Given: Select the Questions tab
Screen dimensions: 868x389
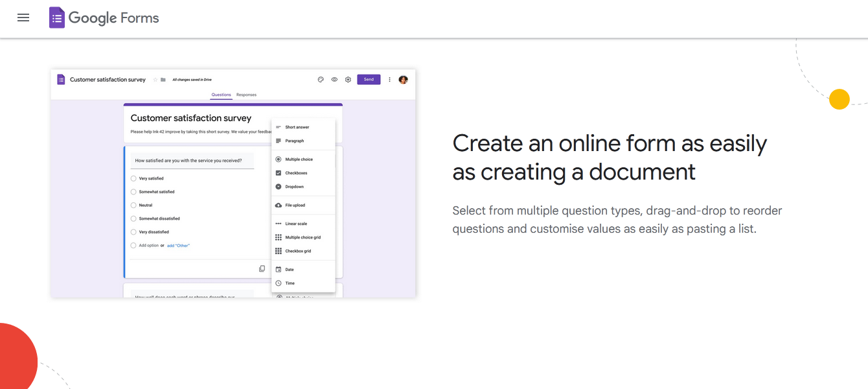Looking at the screenshot, I should click(222, 94).
